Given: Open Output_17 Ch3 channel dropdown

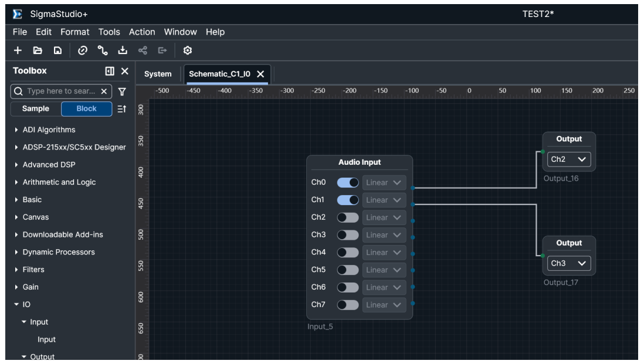Looking at the screenshot, I should tap(569, 263).
